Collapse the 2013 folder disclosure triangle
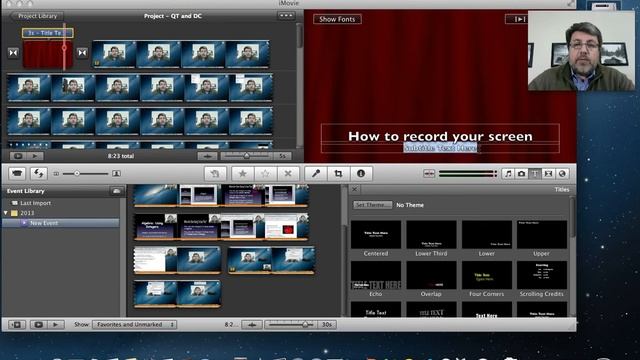 tap(6, 213)
